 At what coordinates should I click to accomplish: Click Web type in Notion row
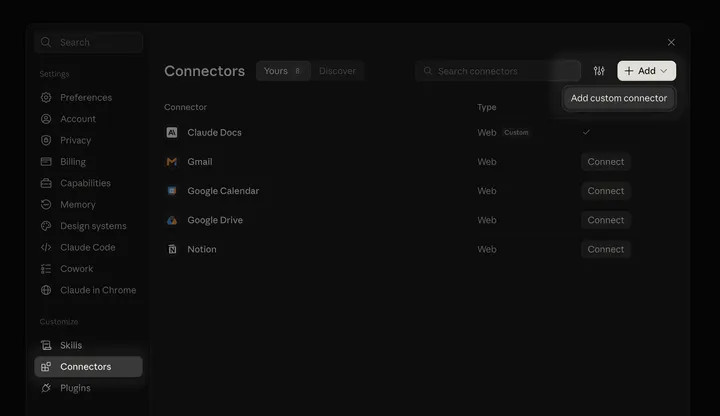point(487,249)
